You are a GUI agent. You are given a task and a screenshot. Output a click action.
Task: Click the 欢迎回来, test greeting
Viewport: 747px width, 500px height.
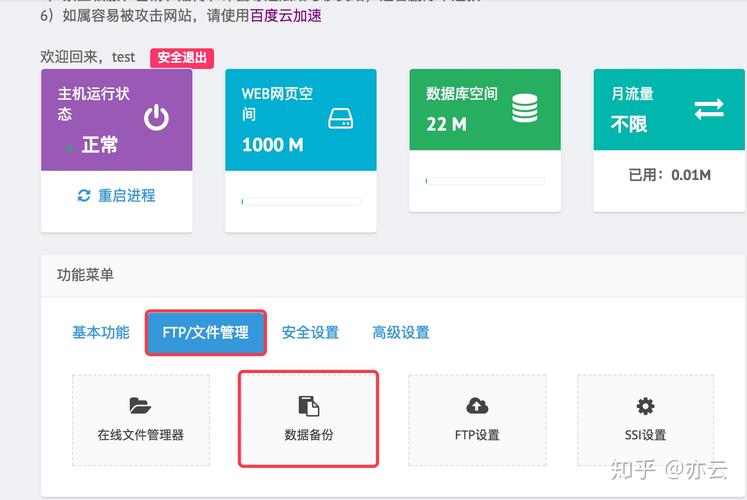(x=88, y=57)
